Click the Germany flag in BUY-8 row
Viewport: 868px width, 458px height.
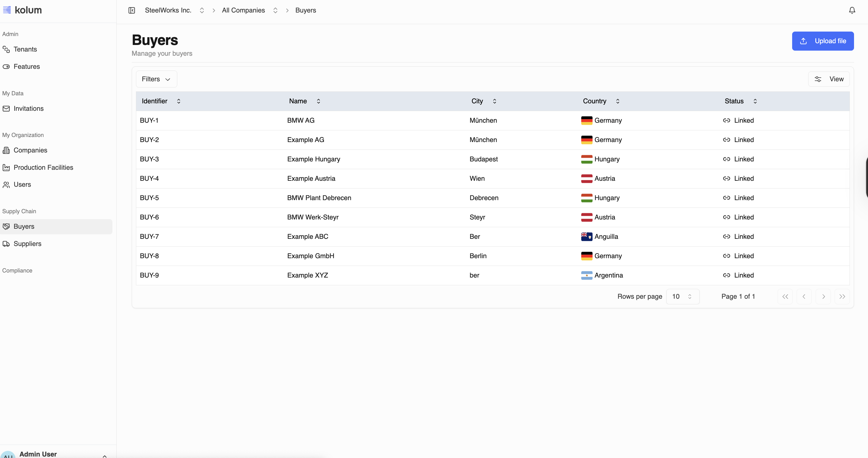pos(586,256)
